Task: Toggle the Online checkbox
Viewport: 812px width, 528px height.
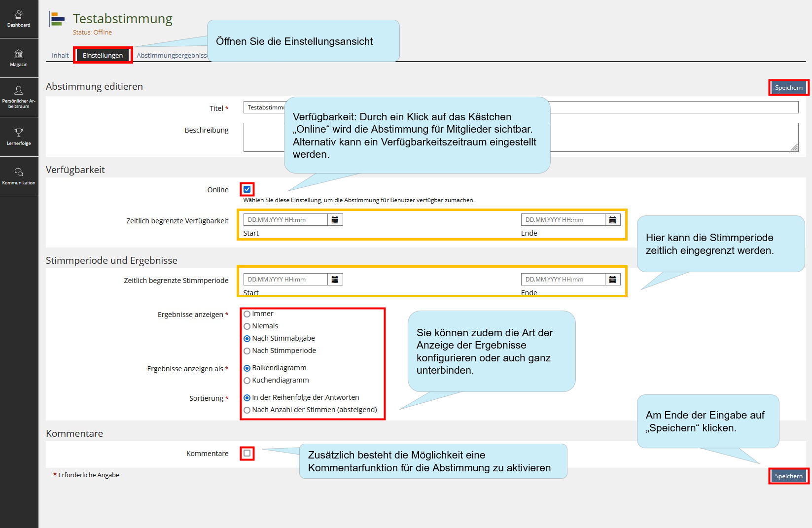Action: [247, 189]
